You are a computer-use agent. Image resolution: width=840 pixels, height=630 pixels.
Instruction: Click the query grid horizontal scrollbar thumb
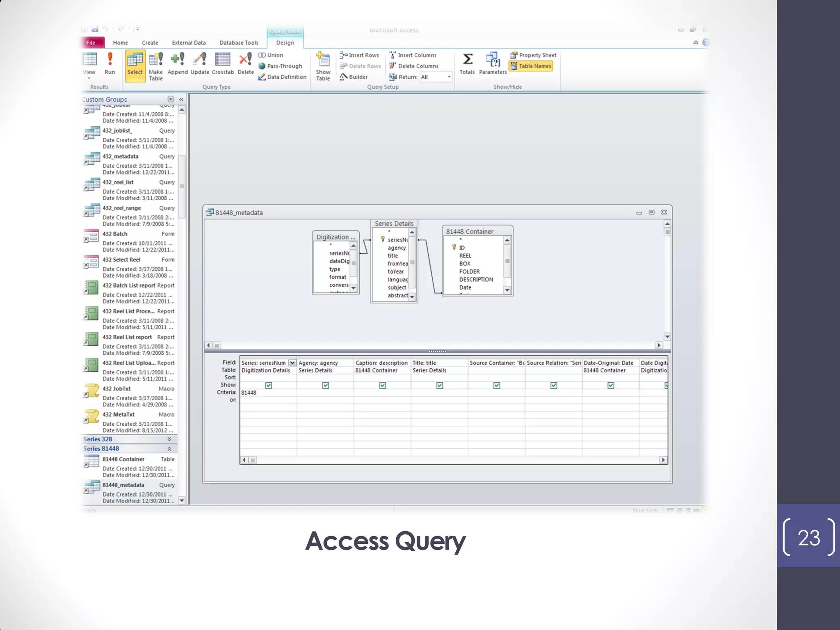coord(253,460)
